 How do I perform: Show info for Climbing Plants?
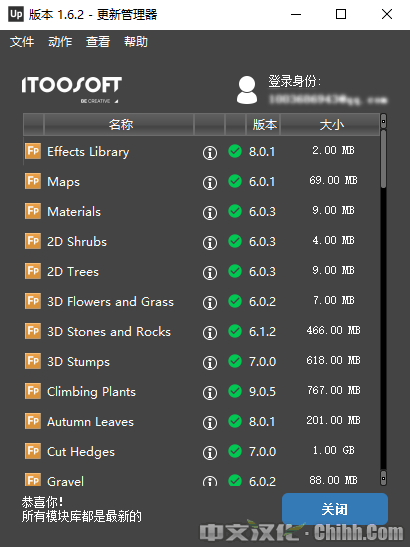pos(210,392)
